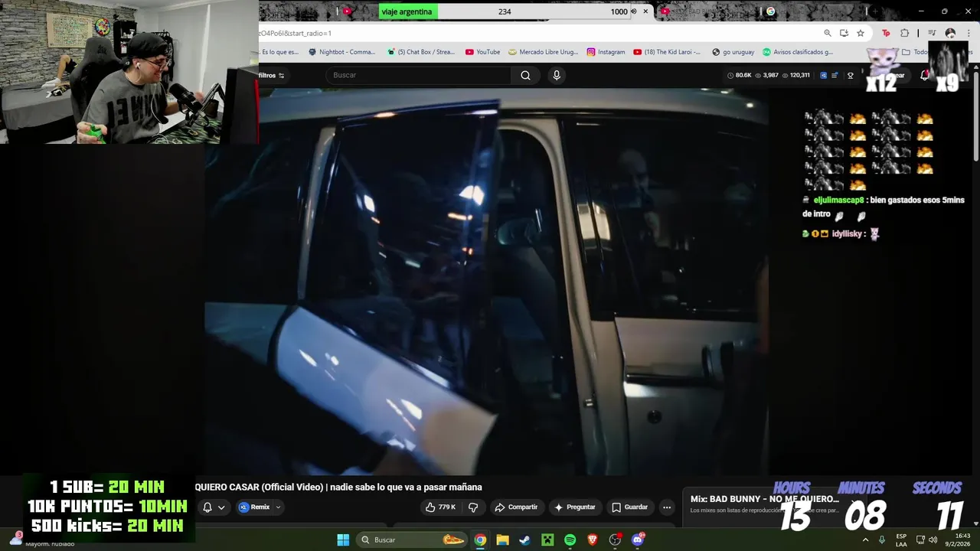Click eljulimascap8 username in chat
This screenshot has width=980, height=551.
pyautogui.click(x=838, y=200)
